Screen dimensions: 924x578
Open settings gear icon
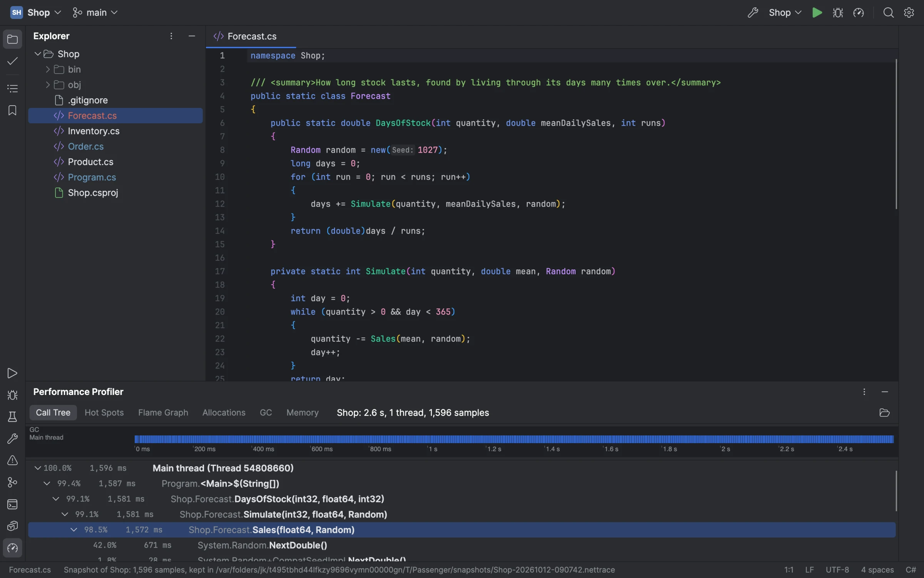point(909,13)
